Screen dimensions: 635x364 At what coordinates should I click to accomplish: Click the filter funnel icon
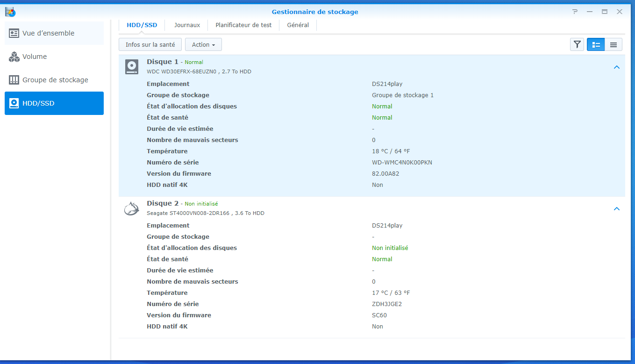click(x=577, y=44)
